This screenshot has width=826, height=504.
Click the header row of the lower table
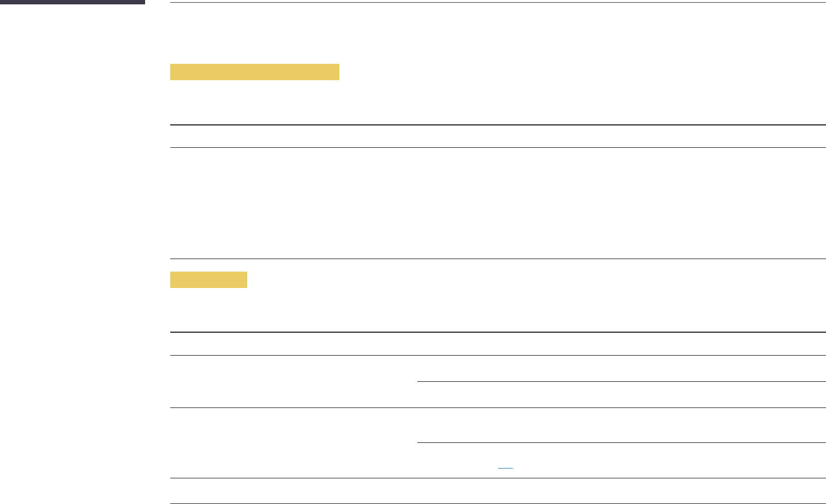(498, 344)
